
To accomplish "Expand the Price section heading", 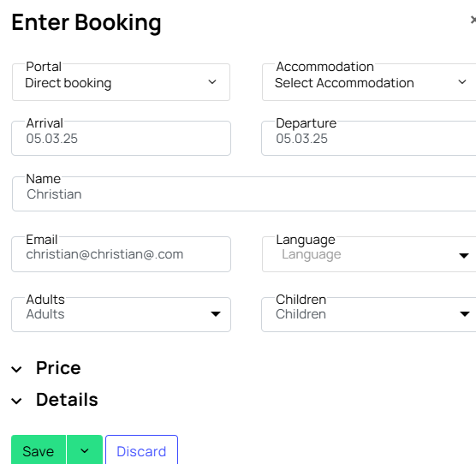I will pos(58,368).
